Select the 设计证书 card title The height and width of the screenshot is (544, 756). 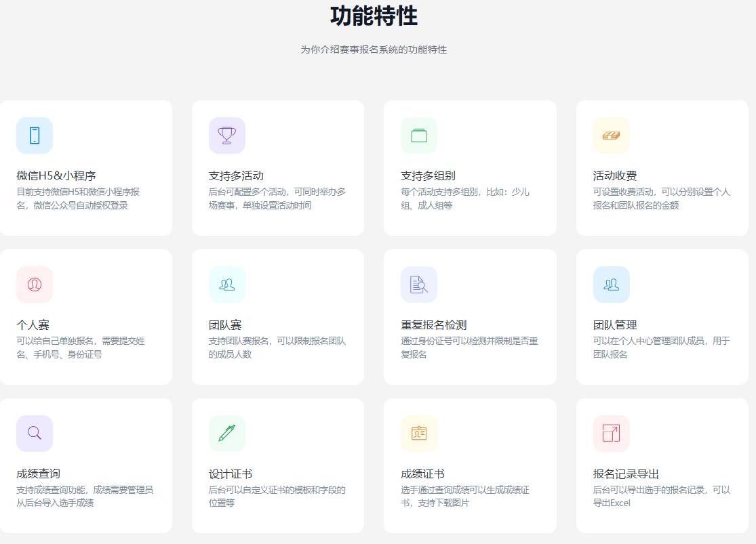tap(231, 474)
